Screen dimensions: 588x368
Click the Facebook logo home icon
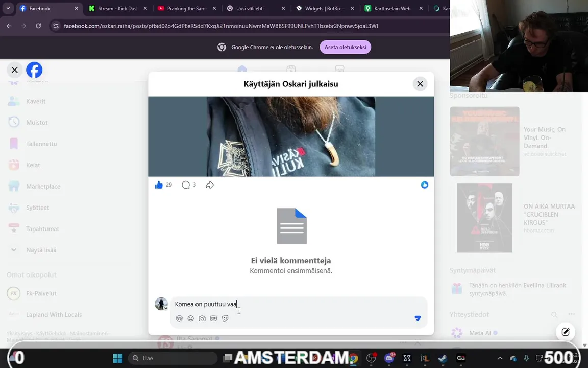click(x=34, y=70)
